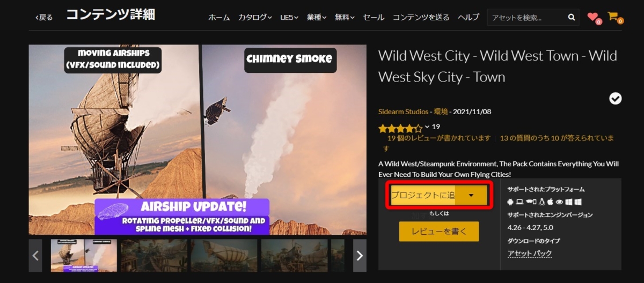The image size is (644, 283).
Task: Open the add-to-project dropdown arrow
Action: pyautogui.click(x=471, y=195)
